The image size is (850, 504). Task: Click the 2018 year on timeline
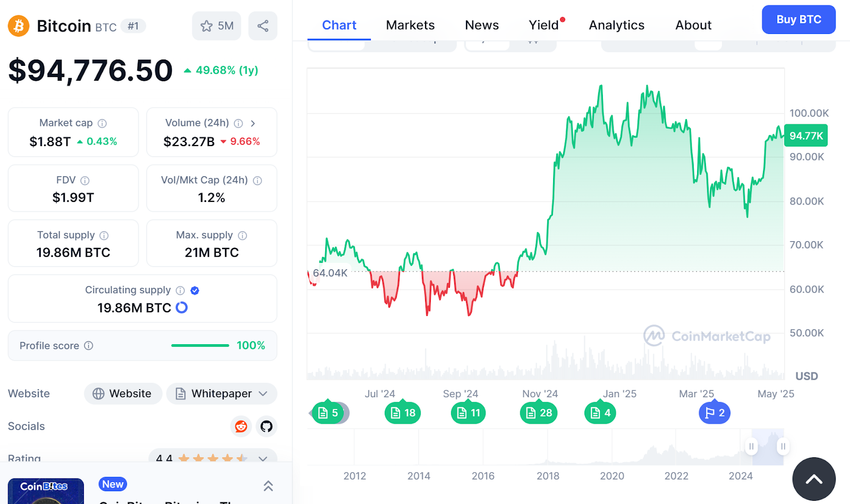(x=548, y=476)
